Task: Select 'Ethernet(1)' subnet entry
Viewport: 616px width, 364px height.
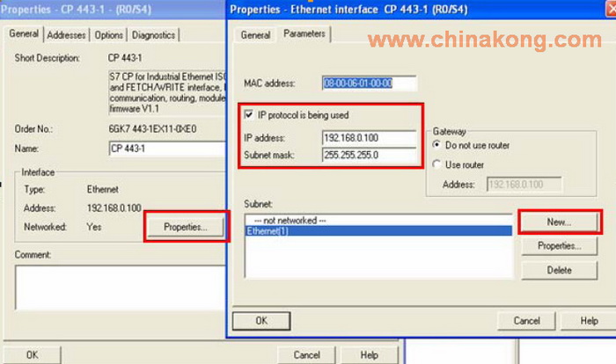Action: point(378,231)
